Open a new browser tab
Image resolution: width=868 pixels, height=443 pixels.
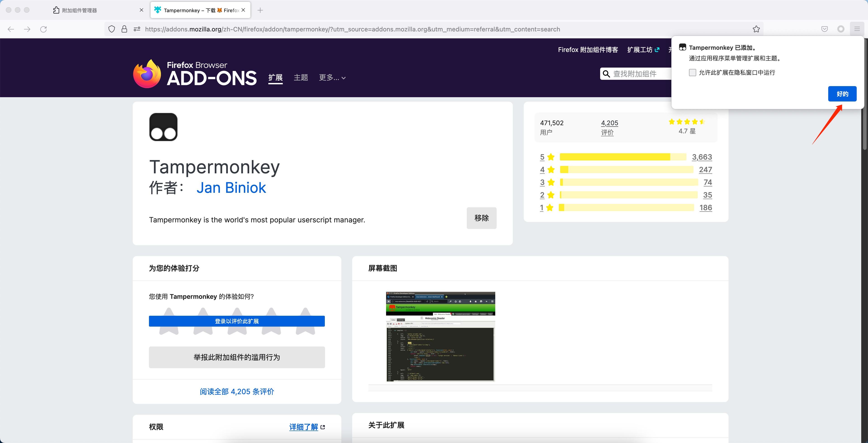pos(260,10)
